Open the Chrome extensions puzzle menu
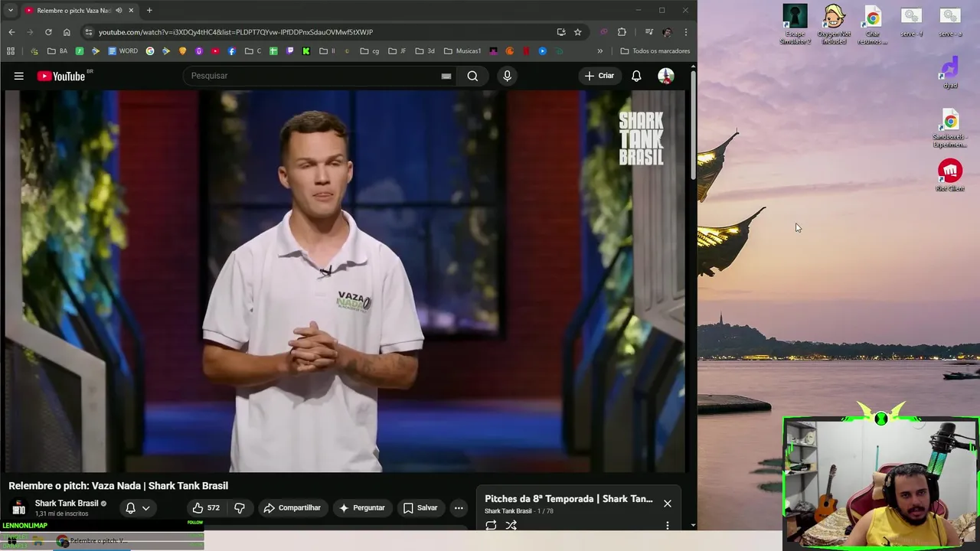 tap(622, 32)
